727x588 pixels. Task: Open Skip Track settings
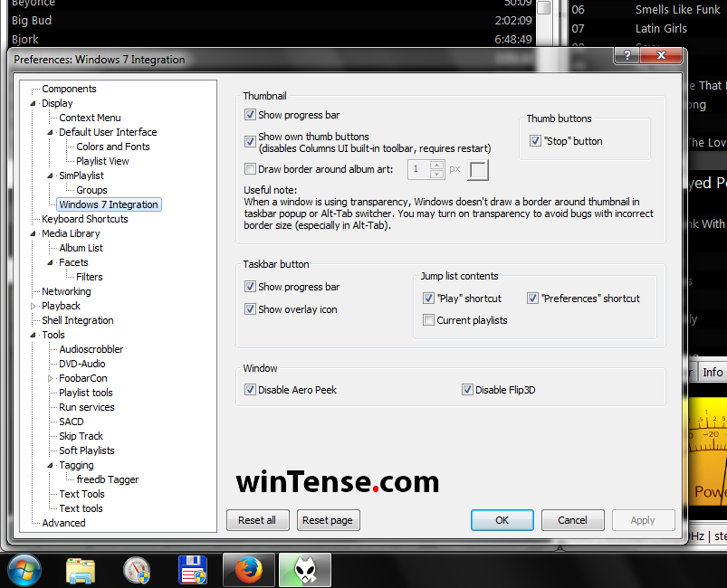tap(81, 436)
